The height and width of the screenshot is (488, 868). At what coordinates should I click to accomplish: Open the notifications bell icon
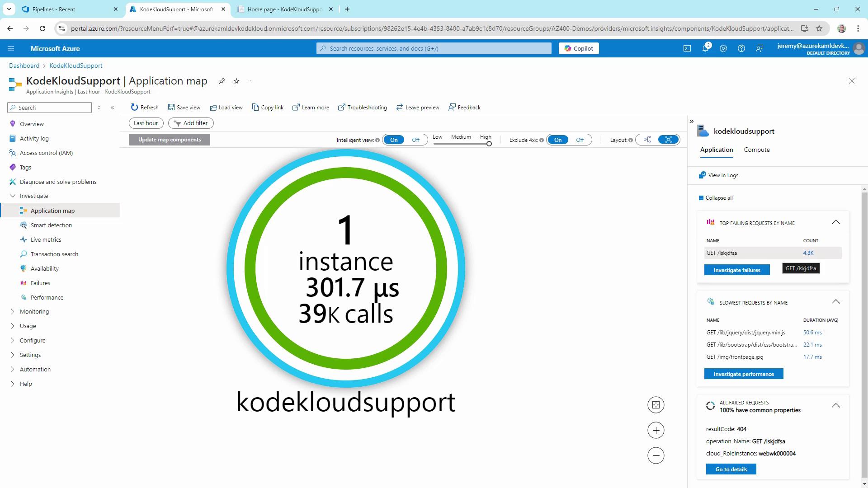(x=705, y=49)
